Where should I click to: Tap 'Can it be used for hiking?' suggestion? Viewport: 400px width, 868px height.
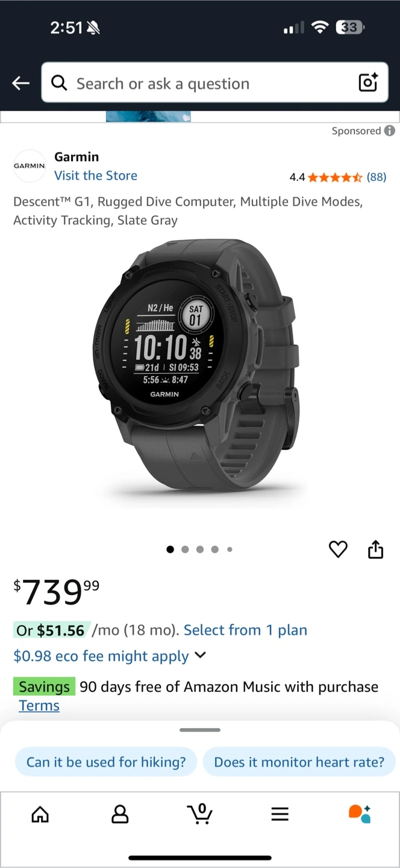(x=106, y=762)
